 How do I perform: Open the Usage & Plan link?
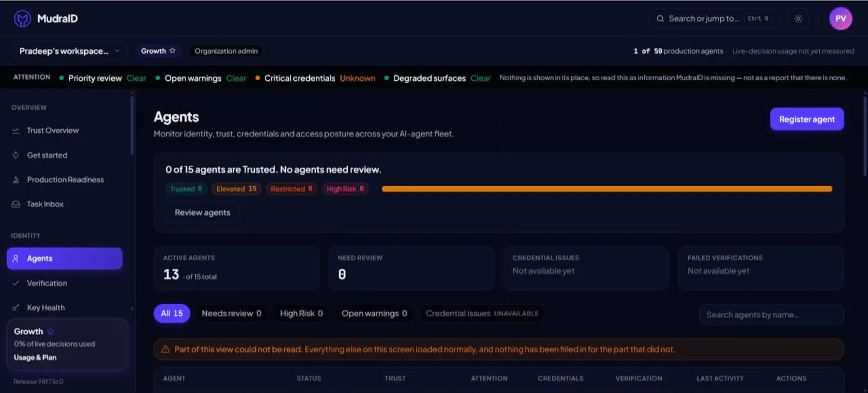[x=35, y=358]
